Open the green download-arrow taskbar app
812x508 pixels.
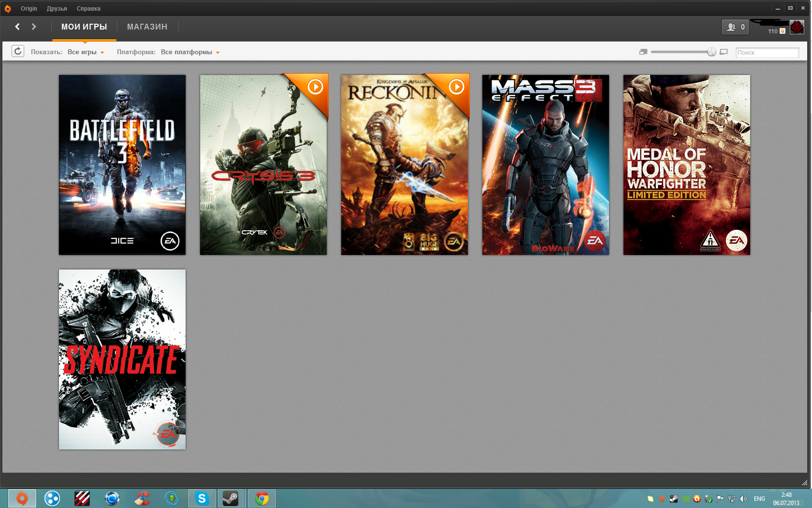[x=172, y=498]
